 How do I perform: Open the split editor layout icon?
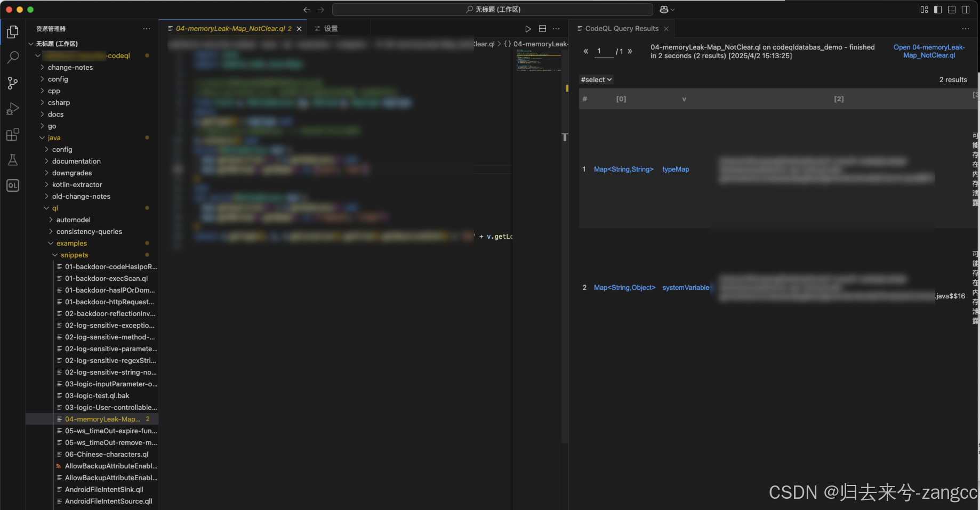coord(542,28)
